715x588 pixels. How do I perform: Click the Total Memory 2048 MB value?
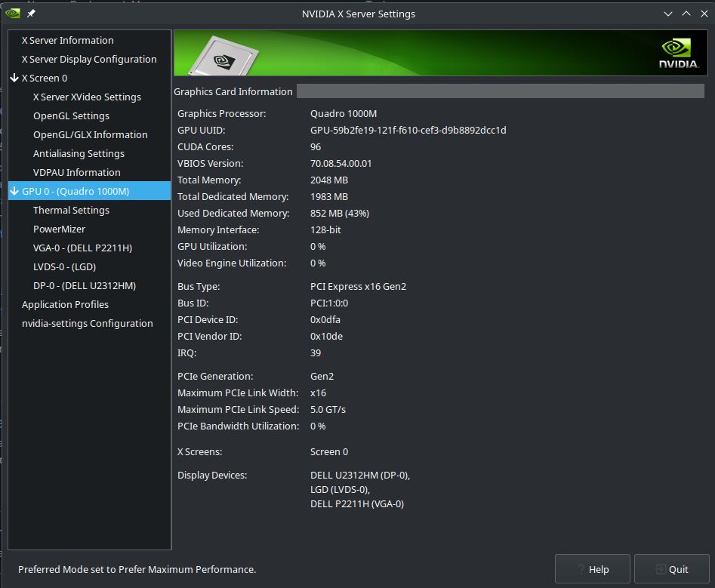tap(328, 180)
